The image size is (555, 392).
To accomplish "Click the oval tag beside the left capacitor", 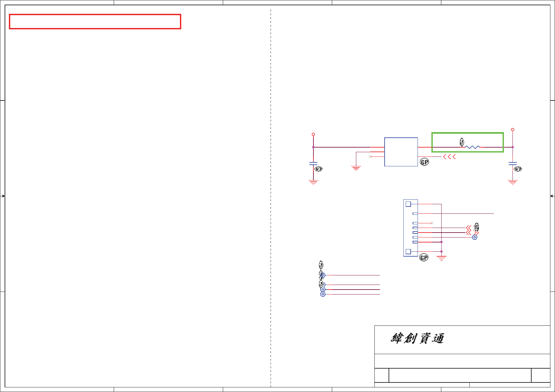I will [x=318, y=169].
